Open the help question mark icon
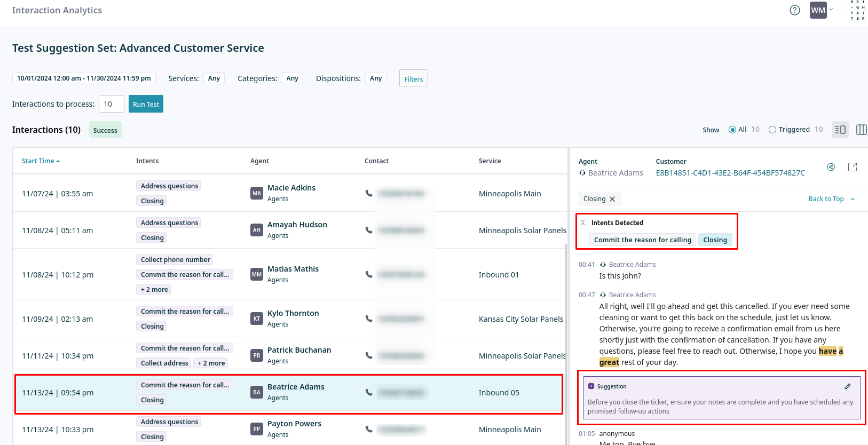 coord(794,10)
